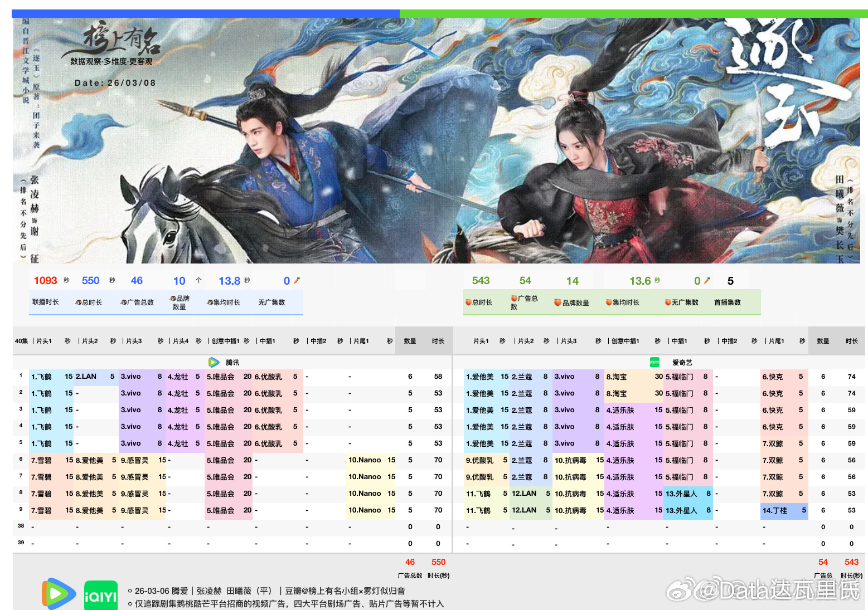The width and height of the screenshot is (868, 610).
Task: Click the small iQIYI icon beside 爱奇艺
Action: tap(654, 362)
